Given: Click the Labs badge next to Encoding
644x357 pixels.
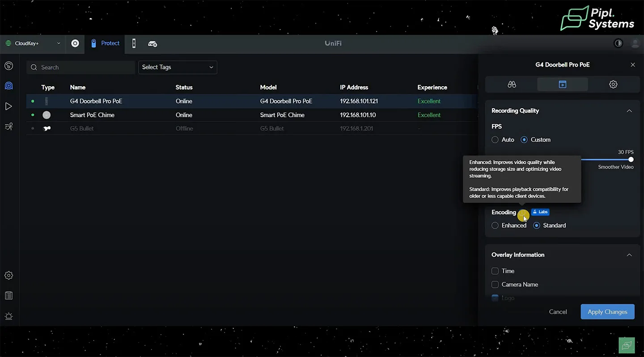Looking at the screenshot, I should pos(540,212).
